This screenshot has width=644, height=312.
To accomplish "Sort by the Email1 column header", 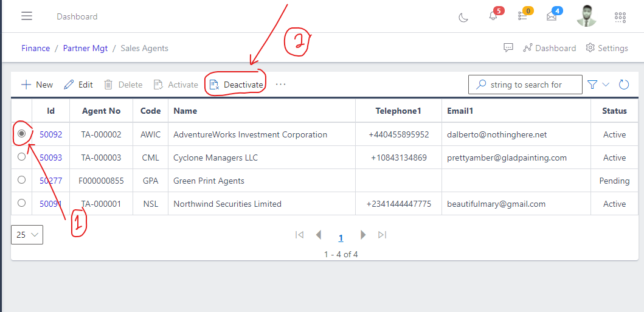I will tap(516, 111).
